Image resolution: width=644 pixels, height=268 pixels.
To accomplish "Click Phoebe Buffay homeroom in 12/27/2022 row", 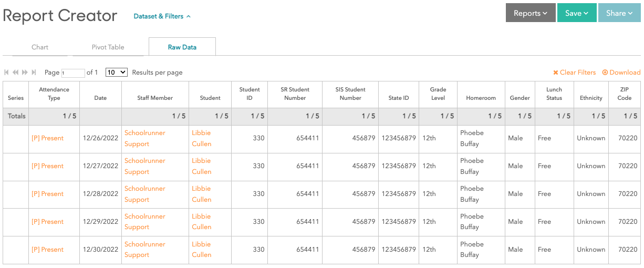I will click(472, 166).
